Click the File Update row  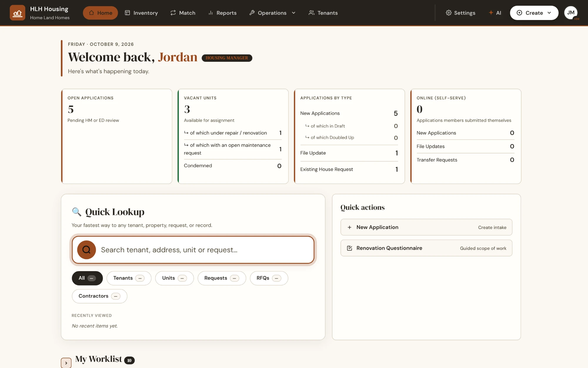tap(349, 153)
